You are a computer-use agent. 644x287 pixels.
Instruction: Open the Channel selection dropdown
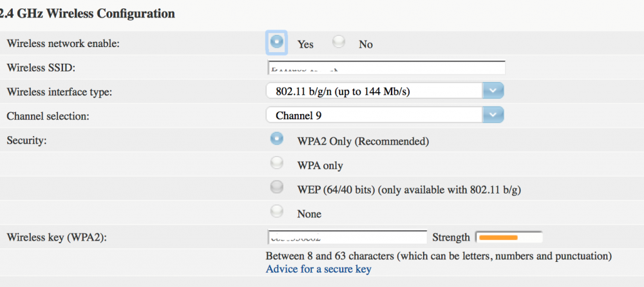coord(384,115)
